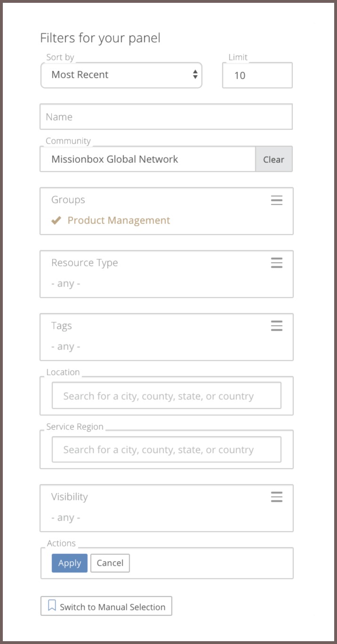The image size is (337, 644).
Task: Open the Groups hamburger menu icon
Action: (277, 200)
